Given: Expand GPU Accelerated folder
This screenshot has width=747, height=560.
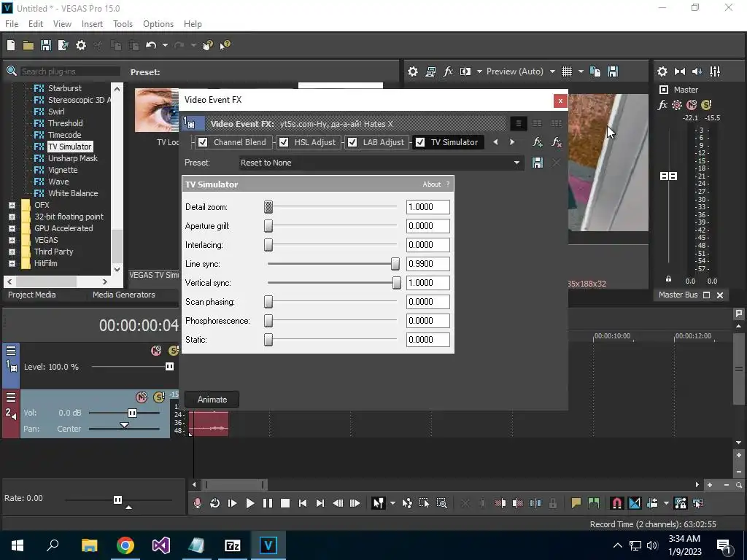Looking at the screenshot, I should click(x=12, y=228).
